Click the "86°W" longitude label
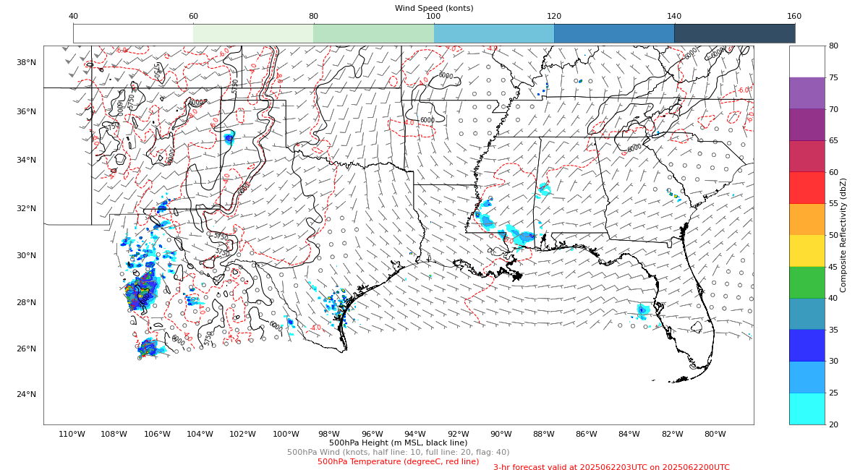 [x=587, y=434]
